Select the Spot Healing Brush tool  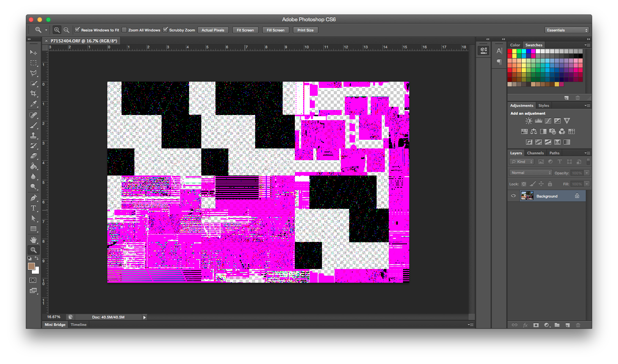(x=33, y=115)
